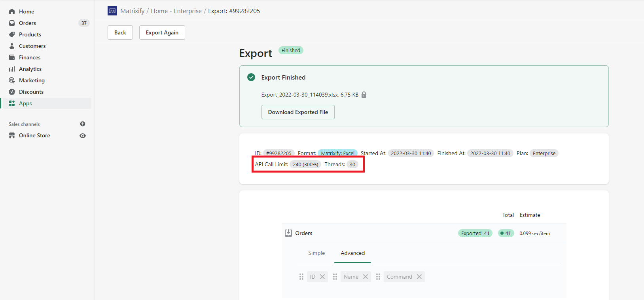Remove the Name column with its X
Image resolution: width=644 pixels, height=300 pixels.
366,277
